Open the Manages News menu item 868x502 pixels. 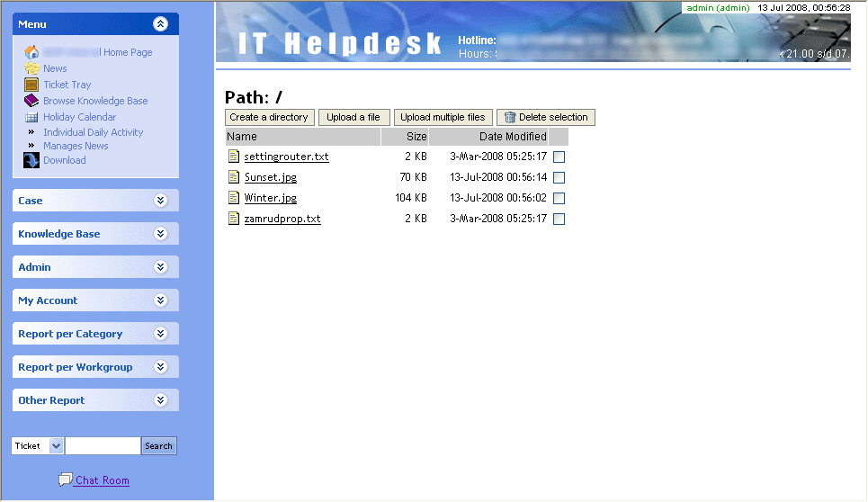tap(76, 146)
